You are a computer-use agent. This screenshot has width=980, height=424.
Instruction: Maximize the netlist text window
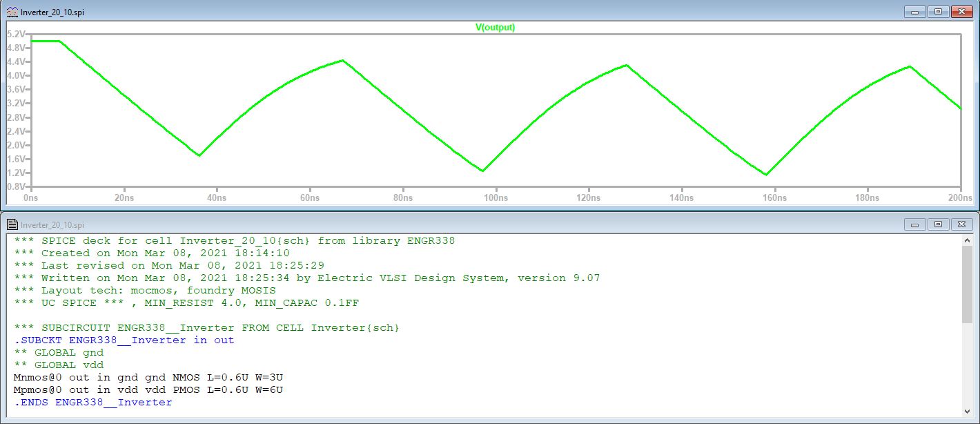[938, 224]
